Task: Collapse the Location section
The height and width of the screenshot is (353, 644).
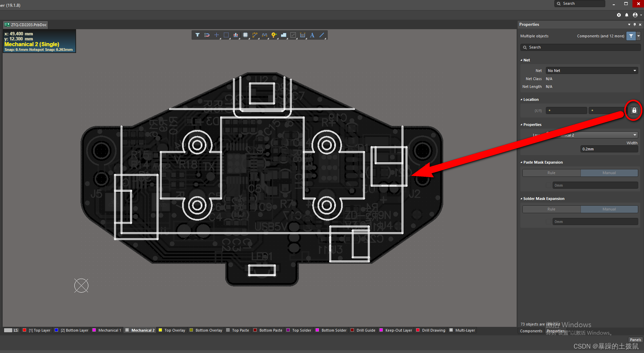Action: (x=521, y=99)
